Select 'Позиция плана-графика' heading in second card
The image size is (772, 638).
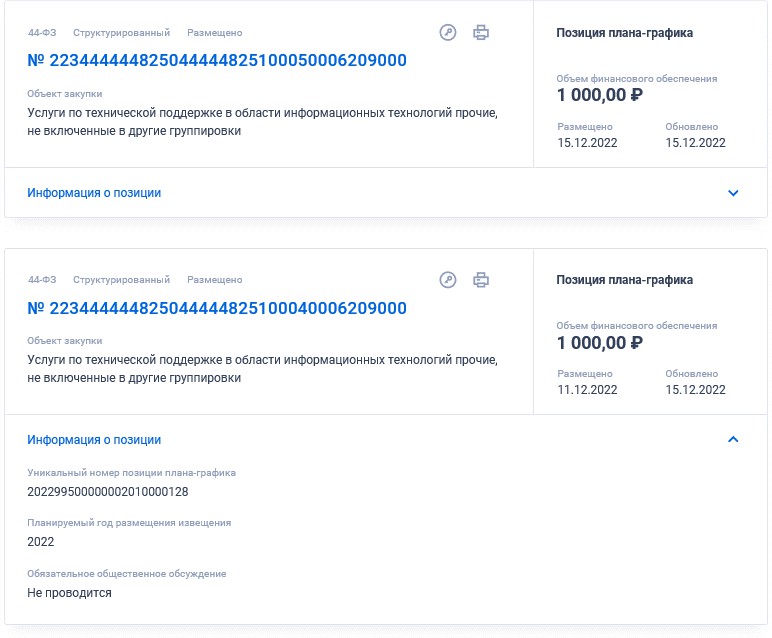(x=625, y=280)
